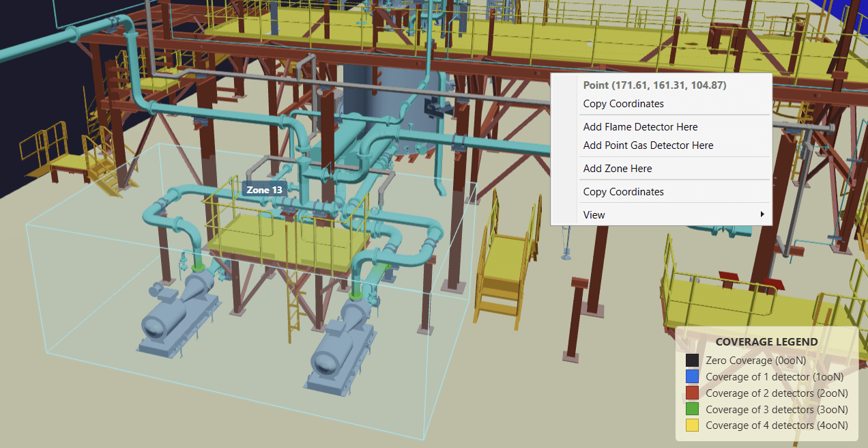Viewport: 868px width, 448px height.
Task: Select the green 3ooN coverage swatch
Action: (692, 409)
